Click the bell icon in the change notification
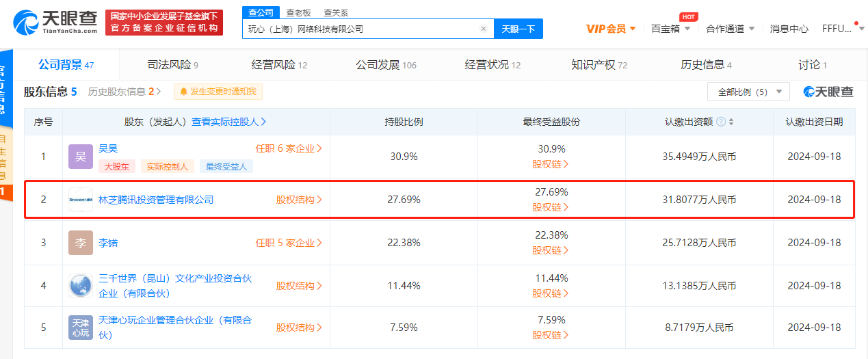Screen dimensions: 868x359 click(184, 92)
